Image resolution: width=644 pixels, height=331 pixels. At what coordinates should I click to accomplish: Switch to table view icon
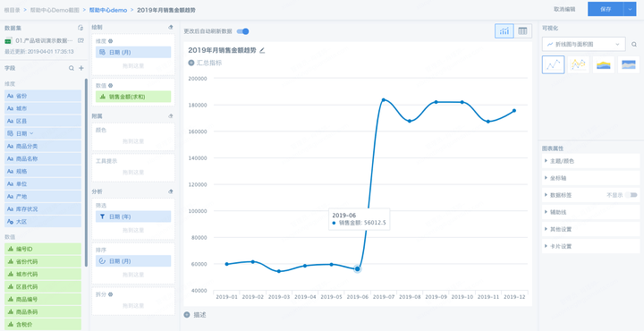tap(523, 30)
